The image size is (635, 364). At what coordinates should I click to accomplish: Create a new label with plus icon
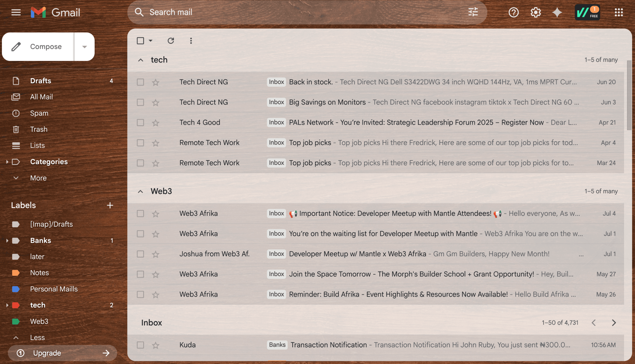coord(110,205)
